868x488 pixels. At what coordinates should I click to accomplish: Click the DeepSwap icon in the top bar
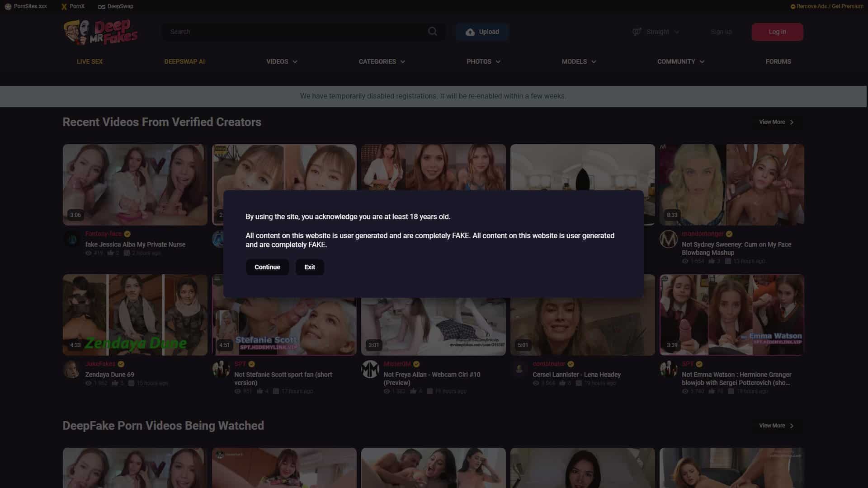pos(101,6)
